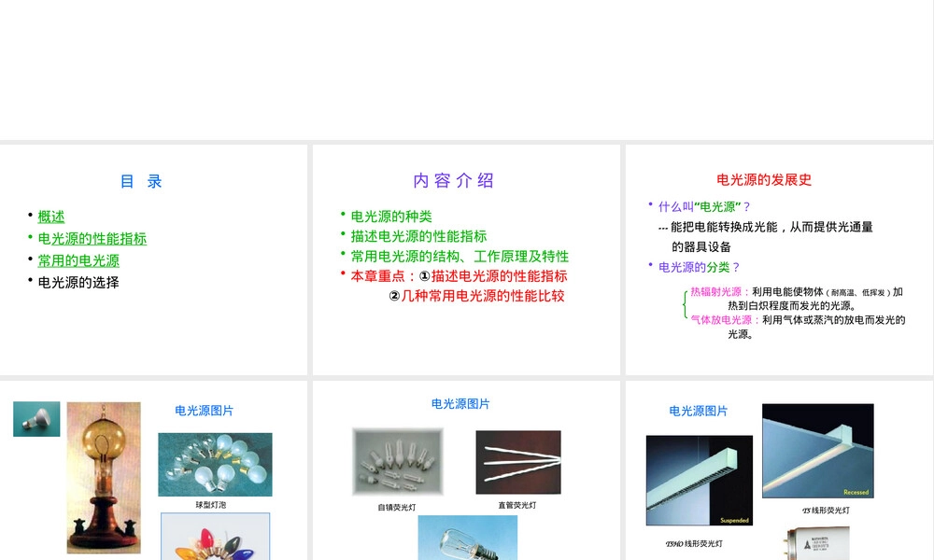Screen dimensions: 934x560
Task: Open the fluorescent tube end-cap image
Action: [815, 543]
